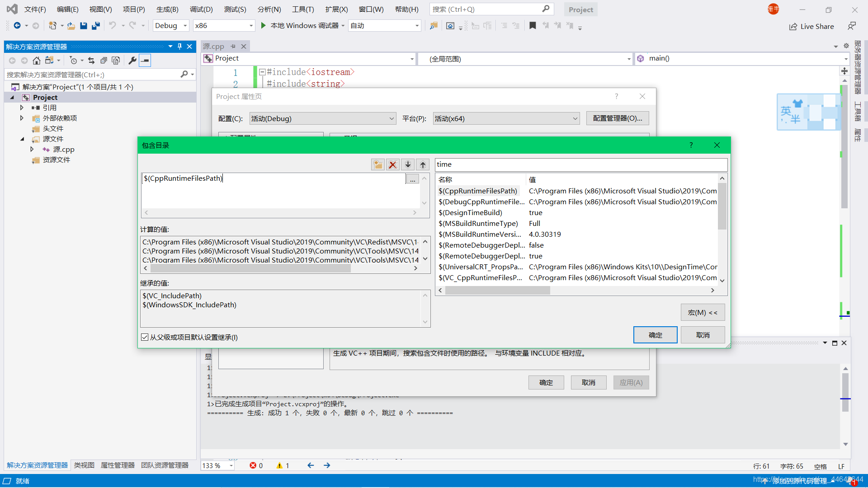Pin the Solution Explorer panel
Image resolution: width=868 pixels, height=488 pixels.
tap(179, 47)
